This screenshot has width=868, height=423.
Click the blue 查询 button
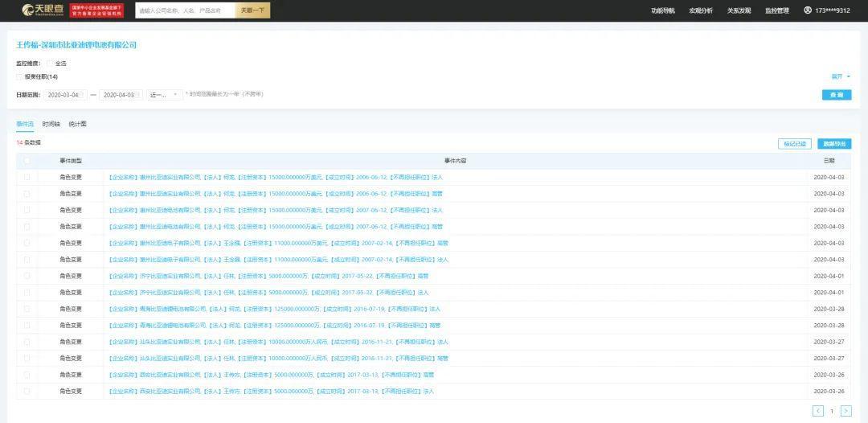837,95
